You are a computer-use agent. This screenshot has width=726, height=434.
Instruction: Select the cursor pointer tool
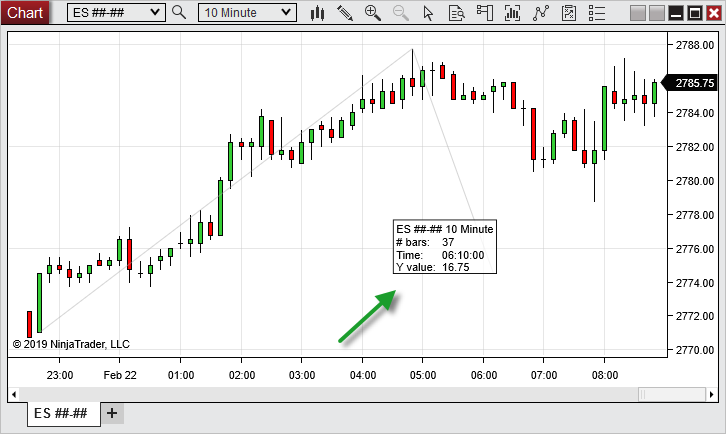pos(428,13)
